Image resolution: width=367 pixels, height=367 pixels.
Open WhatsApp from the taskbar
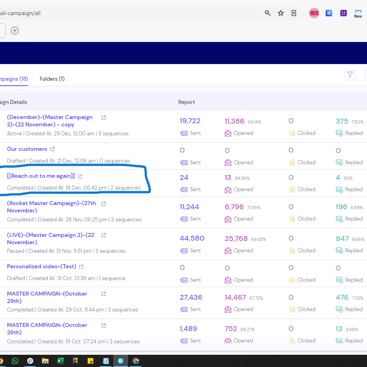pyautogui.click(x=15, y=361)
